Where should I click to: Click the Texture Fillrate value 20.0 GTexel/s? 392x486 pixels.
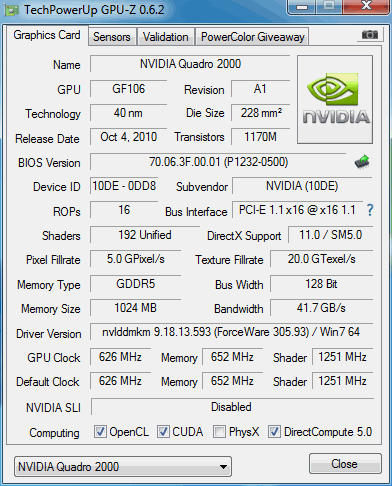322,259
